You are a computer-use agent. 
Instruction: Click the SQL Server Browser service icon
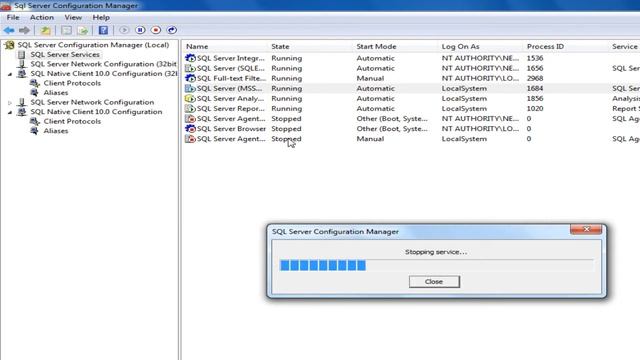coord(190,129)
